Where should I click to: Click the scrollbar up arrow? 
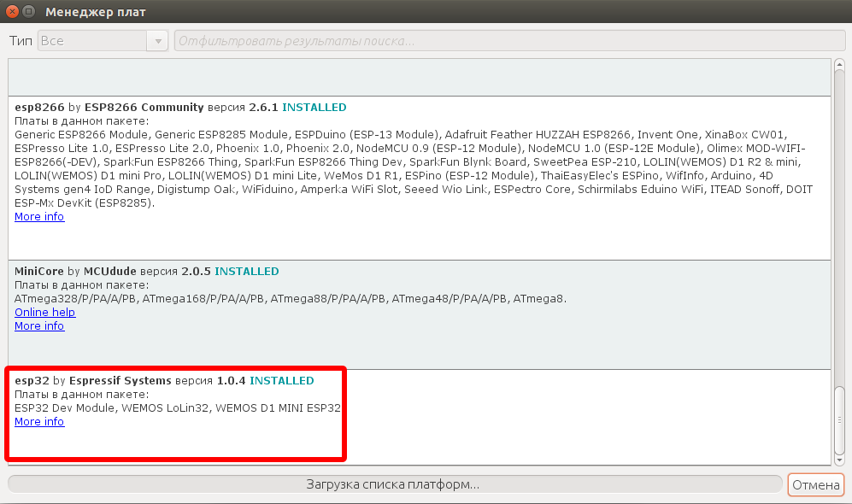[x=839, y=66]
